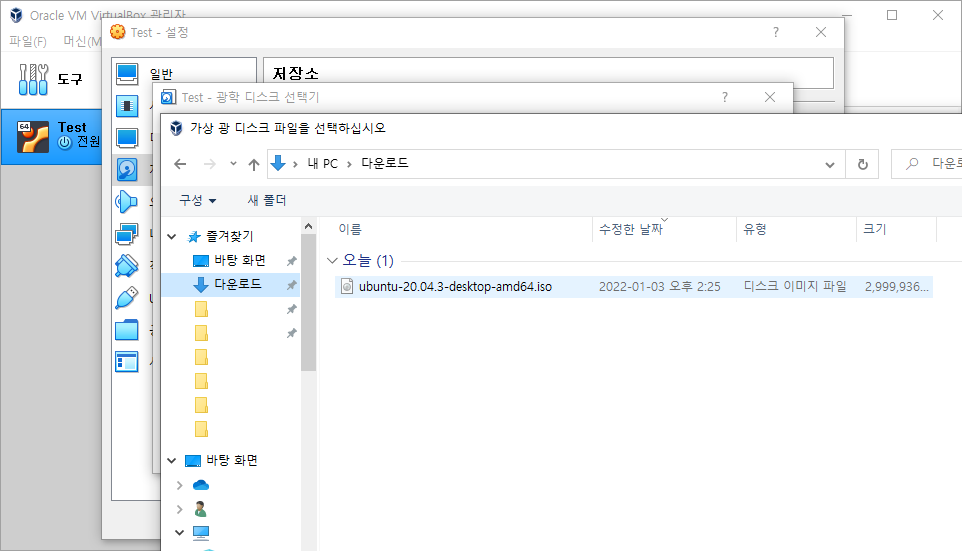Collapse the 바탕 화면 tree root node
The width and height of the screenshot is (962, 551).
[172, 460]
